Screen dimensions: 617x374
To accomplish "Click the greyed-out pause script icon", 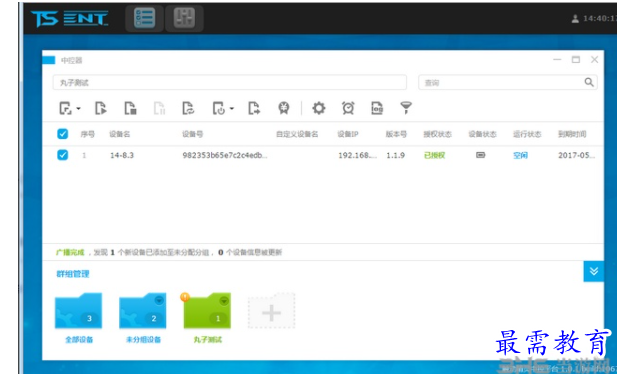I will point(159,108).
